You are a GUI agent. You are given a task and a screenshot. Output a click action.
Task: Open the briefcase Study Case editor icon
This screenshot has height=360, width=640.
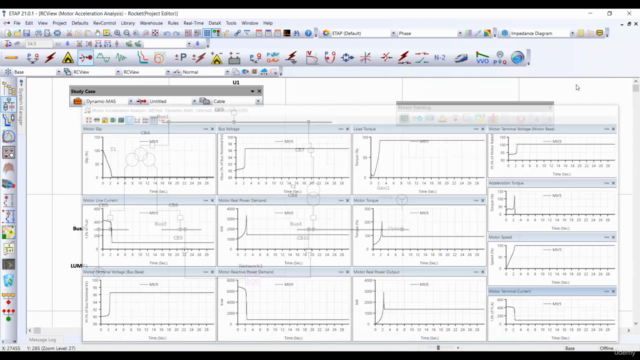[78, 101]
